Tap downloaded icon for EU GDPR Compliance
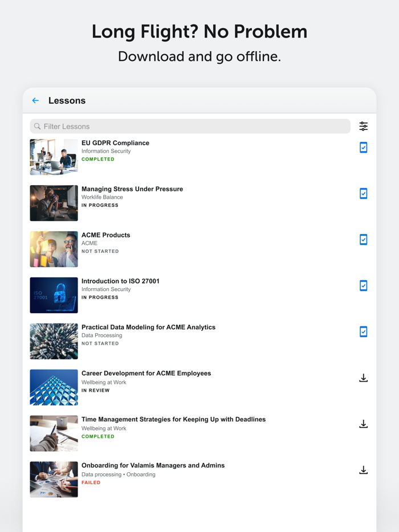Viewport: 399px width, 532px height. click(x=363, y=148)
